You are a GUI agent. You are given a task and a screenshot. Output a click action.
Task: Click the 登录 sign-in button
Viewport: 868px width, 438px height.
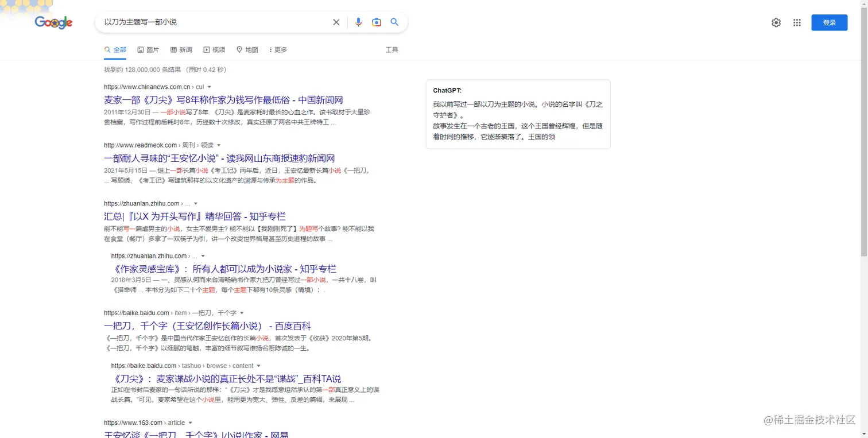[829, 22]
